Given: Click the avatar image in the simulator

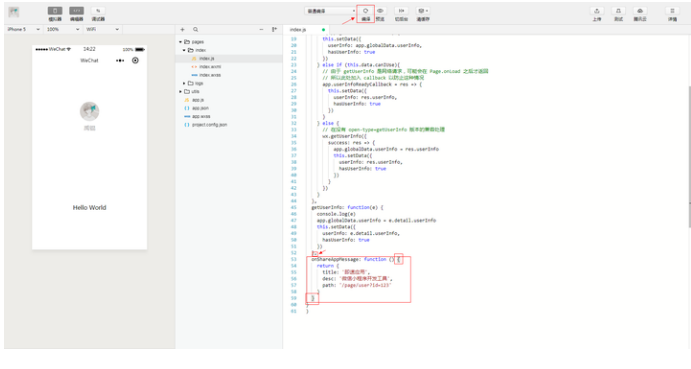Looking at the screenshot, I should [x=89, y=111].
